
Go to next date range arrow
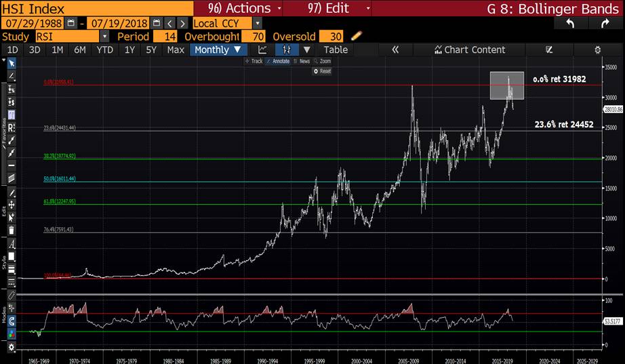[182, 24]
